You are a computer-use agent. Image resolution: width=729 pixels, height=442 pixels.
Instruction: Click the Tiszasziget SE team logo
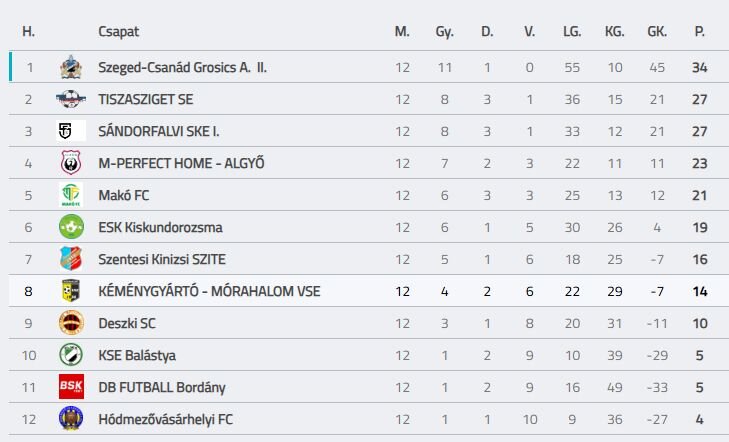(x=71, y=99)
